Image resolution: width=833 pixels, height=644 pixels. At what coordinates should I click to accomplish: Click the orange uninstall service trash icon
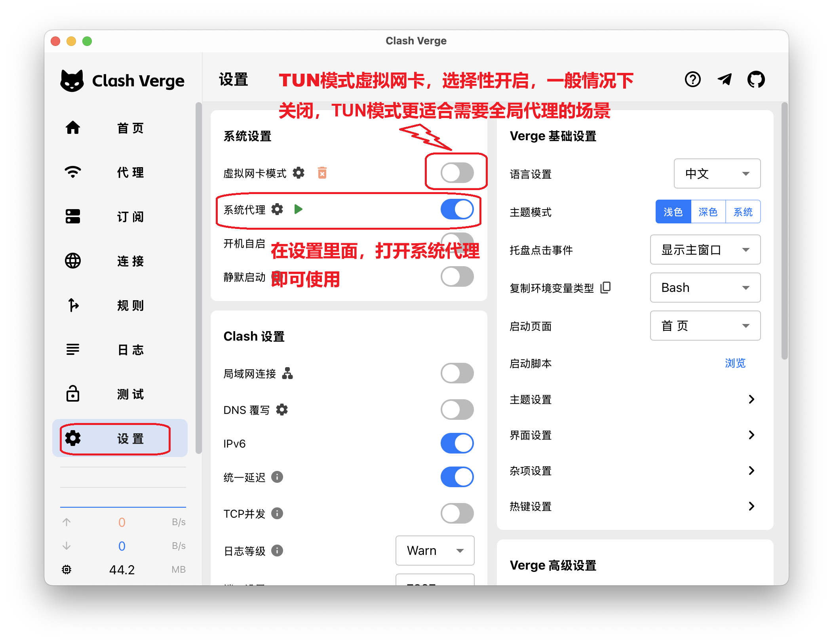[322, 173]
